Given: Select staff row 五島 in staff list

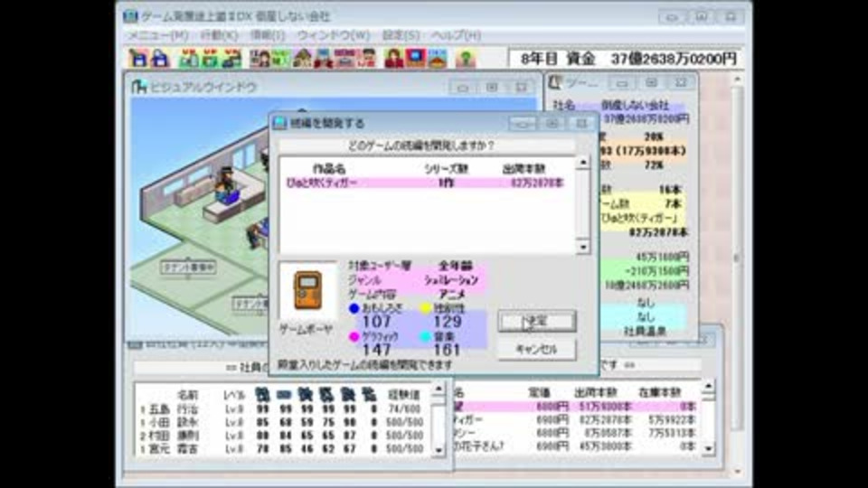Looking at the screenshot, I should coord(283,409).
